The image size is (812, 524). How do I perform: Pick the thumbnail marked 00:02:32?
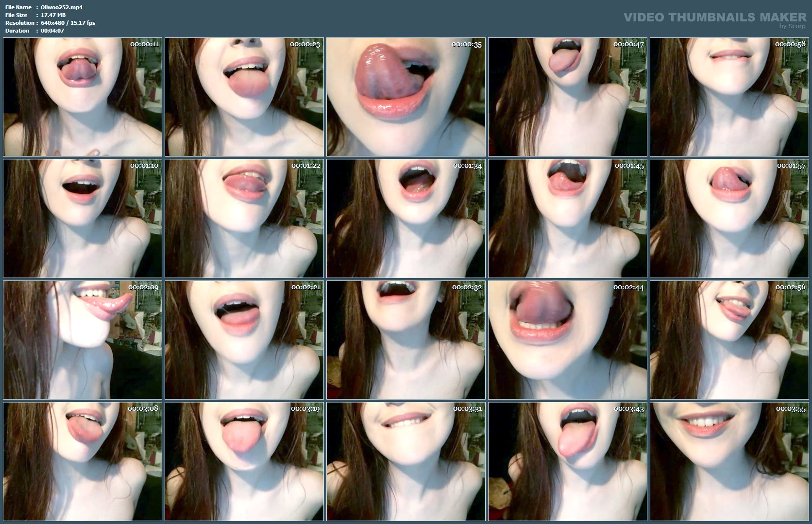(406, 340)
